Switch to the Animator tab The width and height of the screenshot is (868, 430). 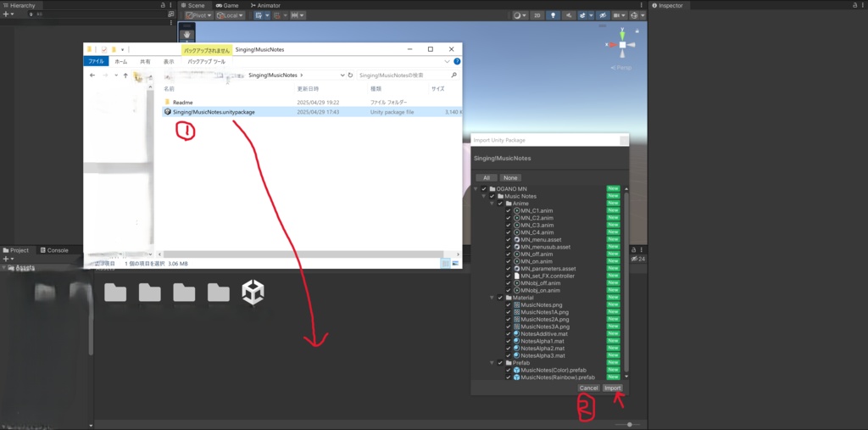[x=264, y=5]
